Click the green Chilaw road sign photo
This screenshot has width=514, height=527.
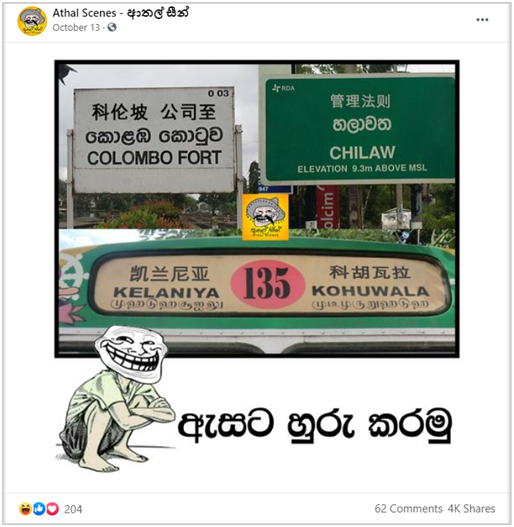click(359, 130)
